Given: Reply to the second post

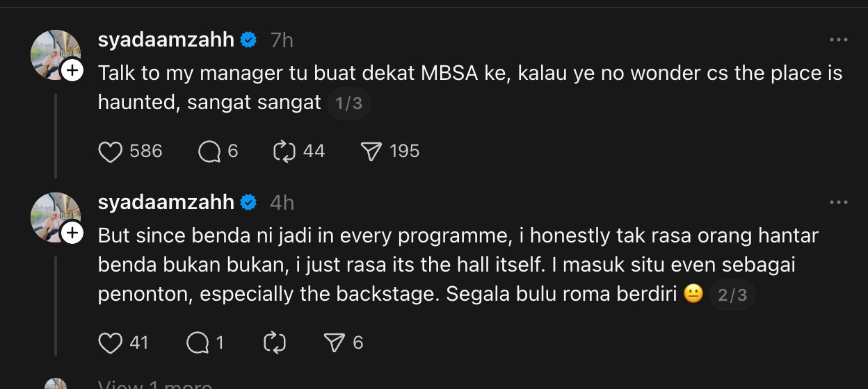Looking at the screenshot, I should (x=198, y=342).
